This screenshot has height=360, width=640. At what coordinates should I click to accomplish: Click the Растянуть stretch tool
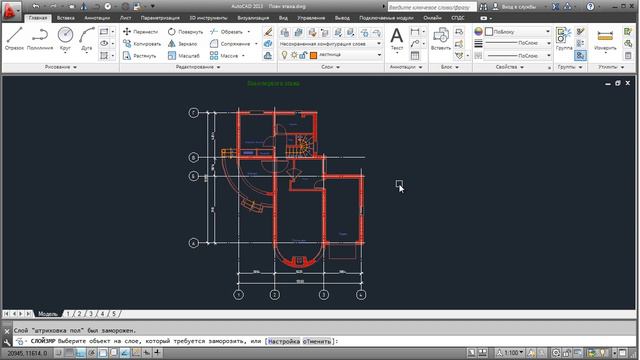point(140,56)
